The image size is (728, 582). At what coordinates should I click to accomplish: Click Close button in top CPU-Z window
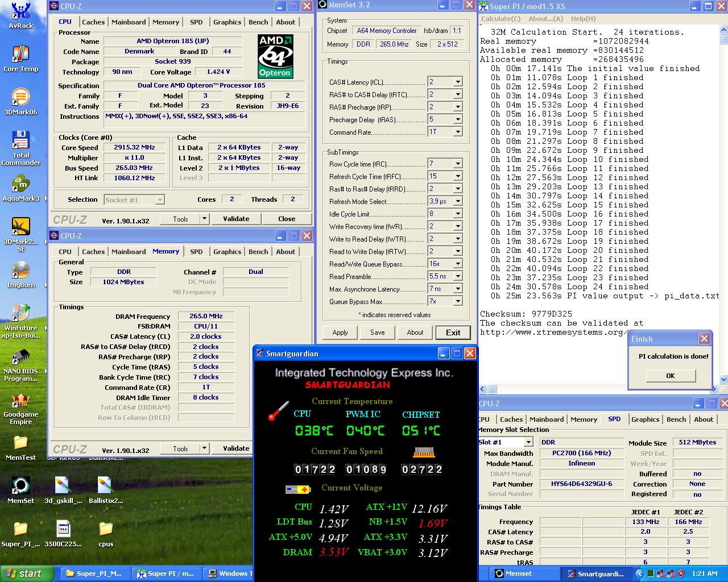tap(287, 219)
